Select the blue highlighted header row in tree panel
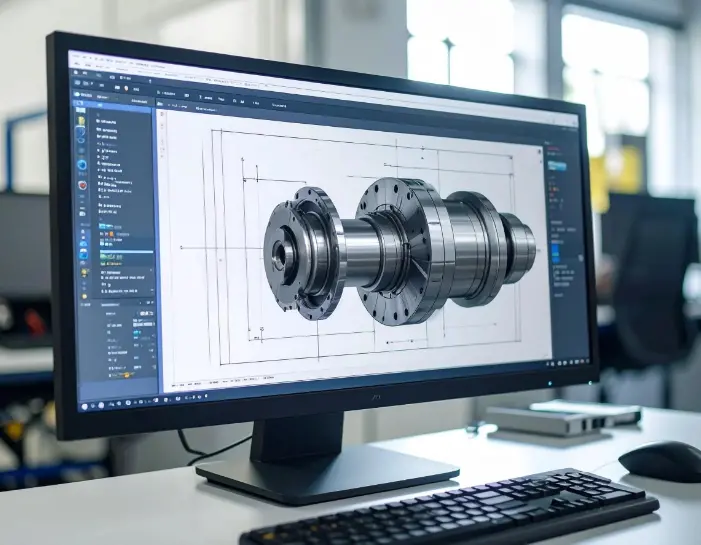The image size is (701, 545). tap(114, 106)
